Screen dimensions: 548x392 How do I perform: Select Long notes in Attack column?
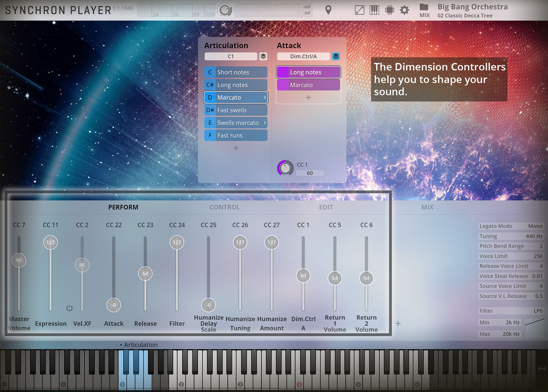308,72
